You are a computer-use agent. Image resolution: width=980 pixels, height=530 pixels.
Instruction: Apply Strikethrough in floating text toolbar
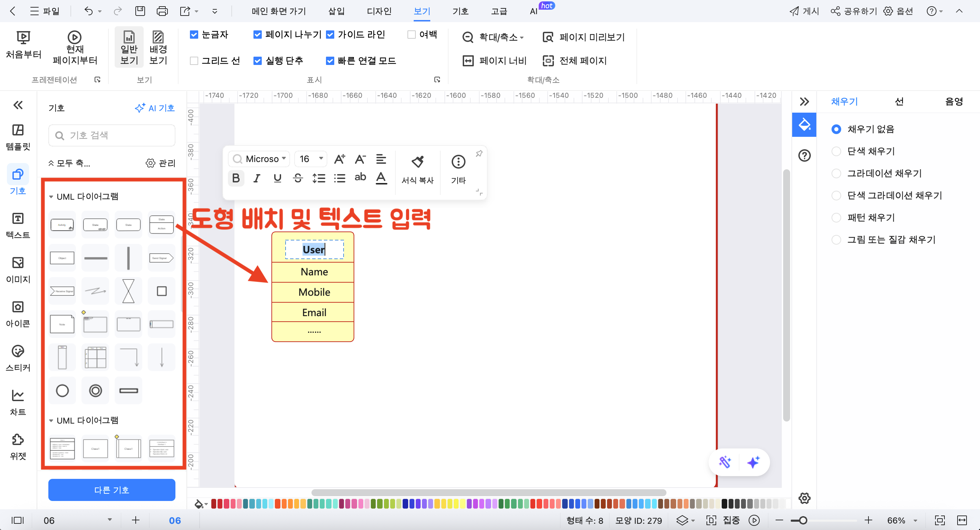click(x=298, y=178)
